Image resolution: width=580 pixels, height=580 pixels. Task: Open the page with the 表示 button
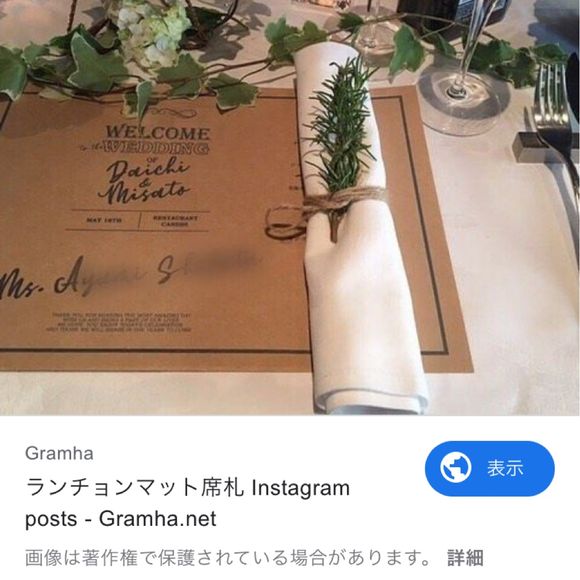pos(489,468)
